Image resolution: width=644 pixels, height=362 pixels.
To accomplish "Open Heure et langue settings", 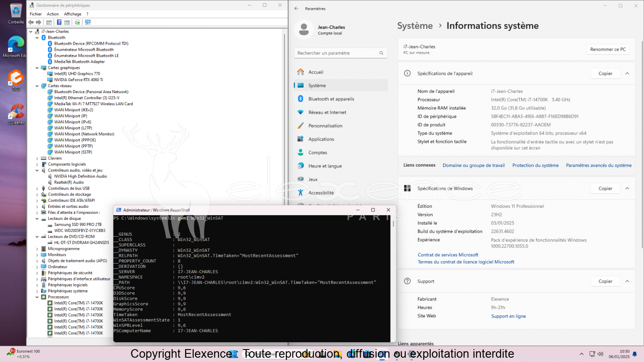I will pyautogui.click(x=341, y=166).
